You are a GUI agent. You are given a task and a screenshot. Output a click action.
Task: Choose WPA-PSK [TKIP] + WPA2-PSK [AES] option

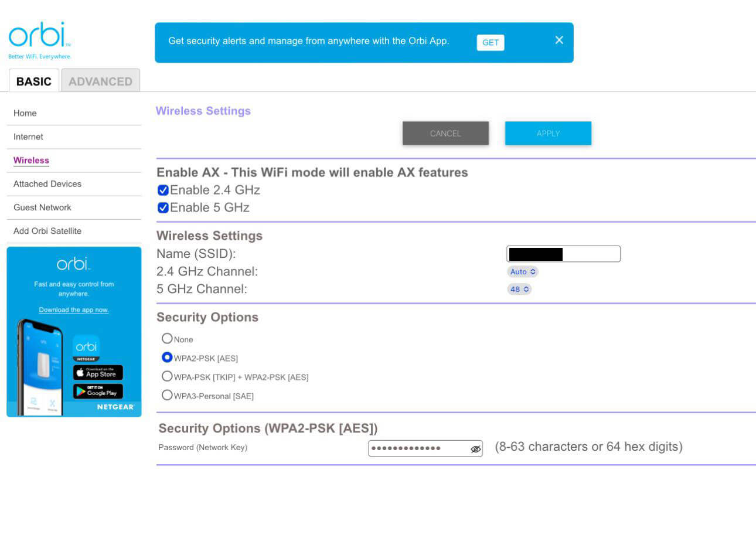(x=167, y=376)
